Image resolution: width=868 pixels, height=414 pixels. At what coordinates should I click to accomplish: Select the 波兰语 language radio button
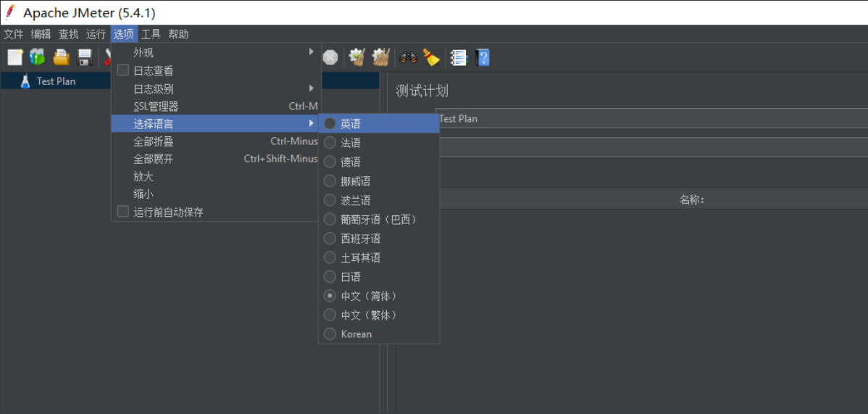(x=330, y=200)
